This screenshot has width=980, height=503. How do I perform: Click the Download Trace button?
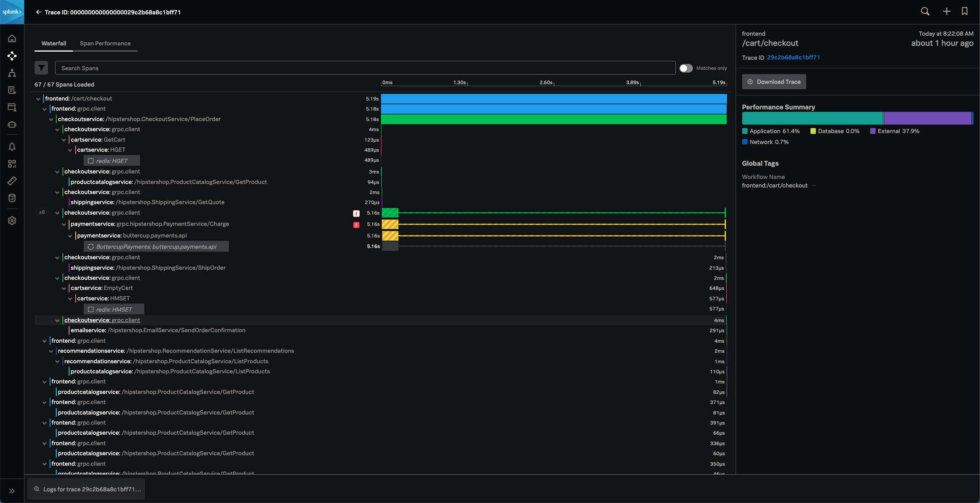(x=774, y=82)
